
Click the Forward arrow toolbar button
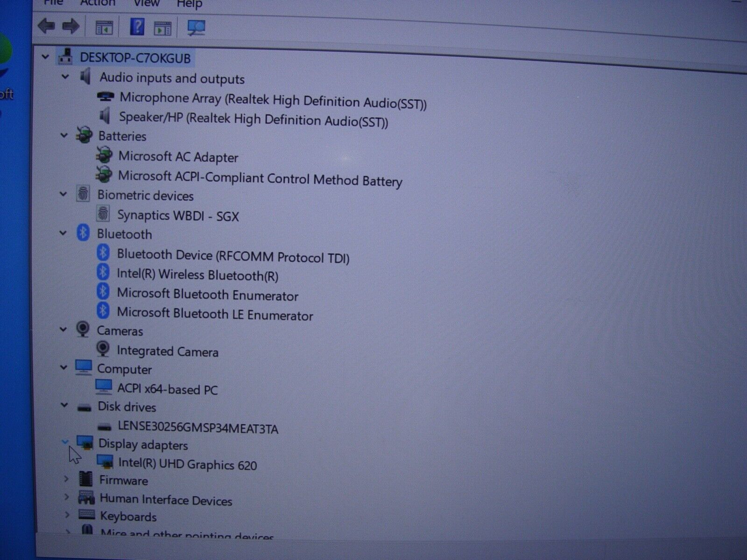click(71, 26)
